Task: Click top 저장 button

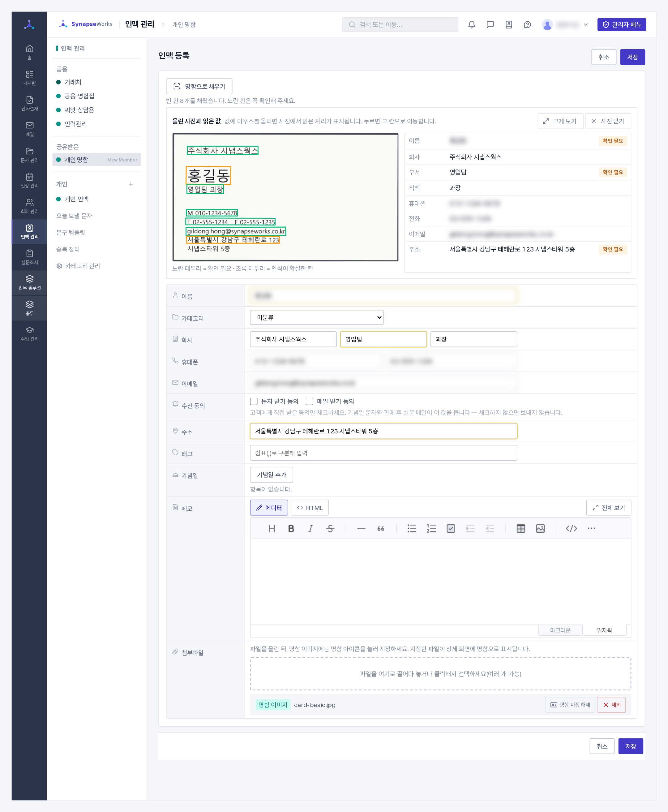Action: tap(632, 57)
